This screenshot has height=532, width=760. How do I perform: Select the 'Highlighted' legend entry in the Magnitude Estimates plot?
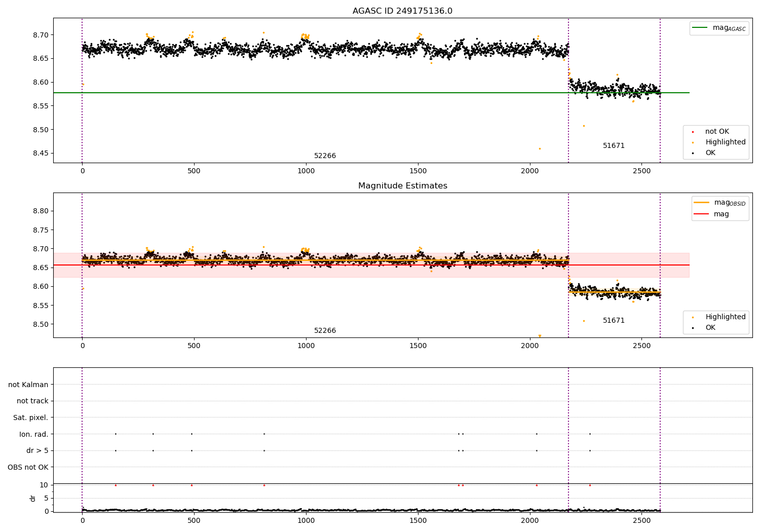pyautogui.click(x=715, y=317)
